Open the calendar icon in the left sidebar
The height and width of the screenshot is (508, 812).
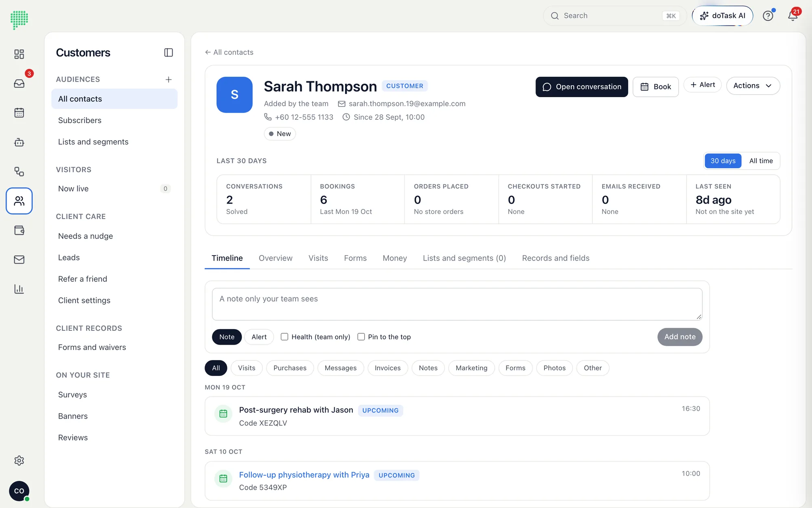click(19, 113)
